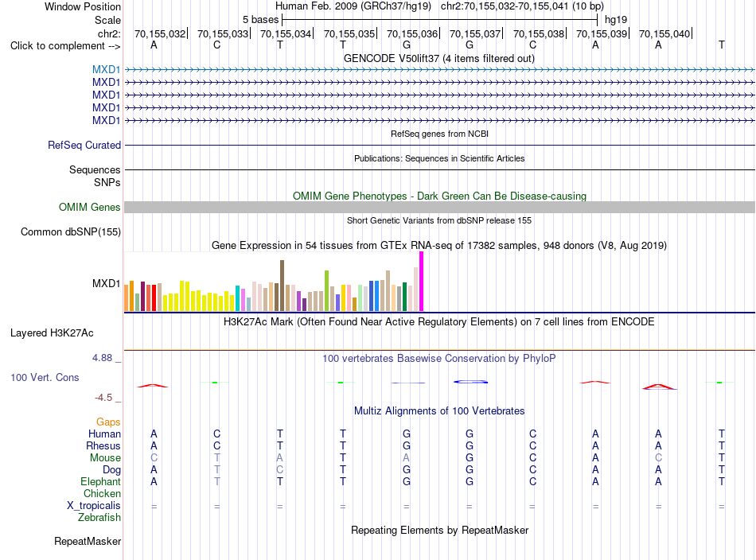The image size is (756, 560).
Task: Click the OMIM Gene Phenotypes title text
Action: tap(439, 196)
